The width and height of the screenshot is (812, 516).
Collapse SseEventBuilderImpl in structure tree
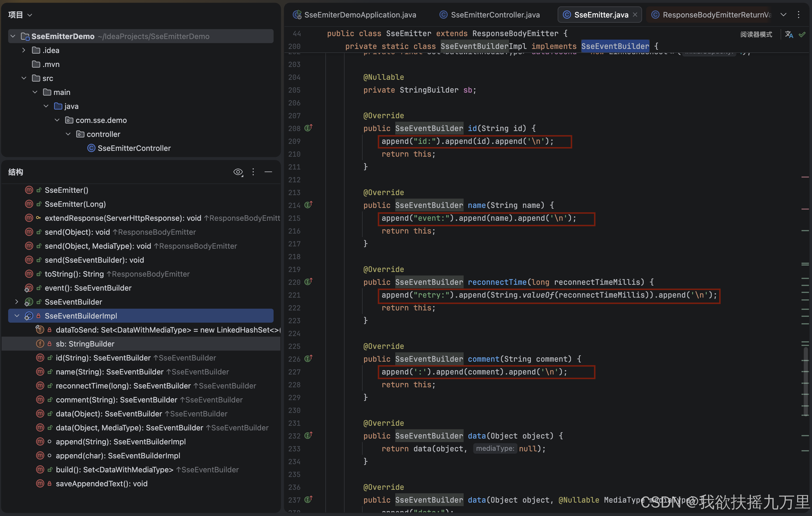point(17,316)
